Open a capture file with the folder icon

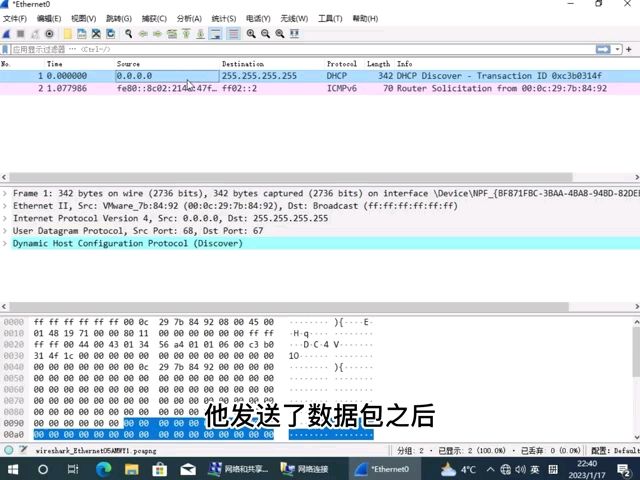[68, 34]
